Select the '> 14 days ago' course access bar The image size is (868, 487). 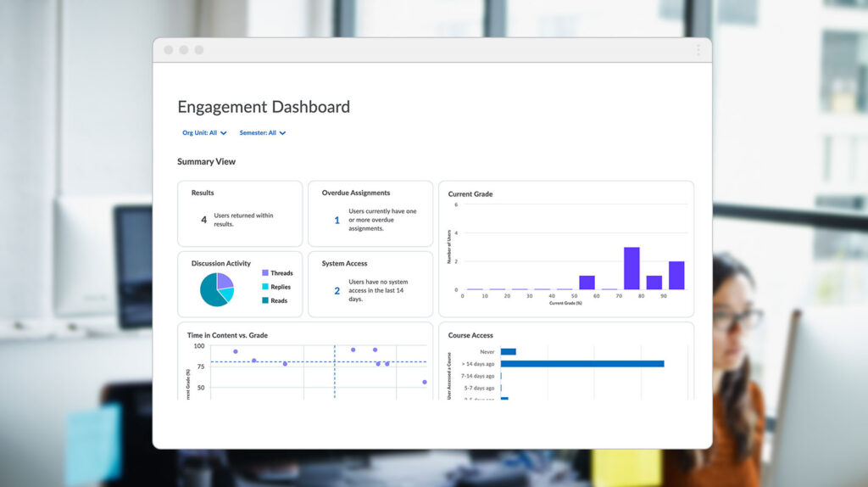[x=582, y=364]
